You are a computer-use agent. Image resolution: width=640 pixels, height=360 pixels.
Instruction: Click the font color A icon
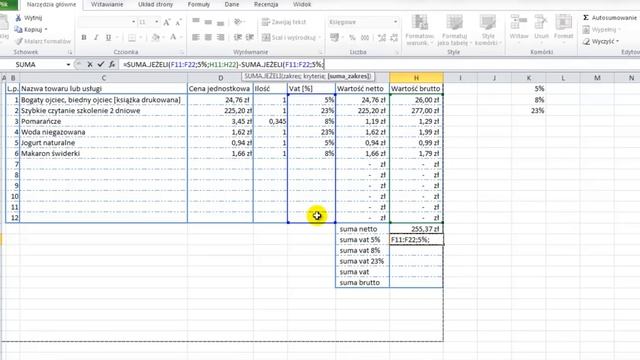pos(173,38)
